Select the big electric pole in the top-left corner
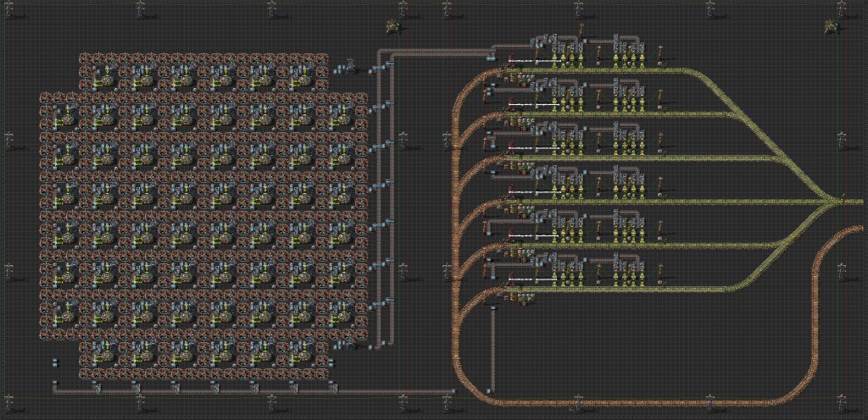This screenshot has width=868, height=420. (9, 9)
